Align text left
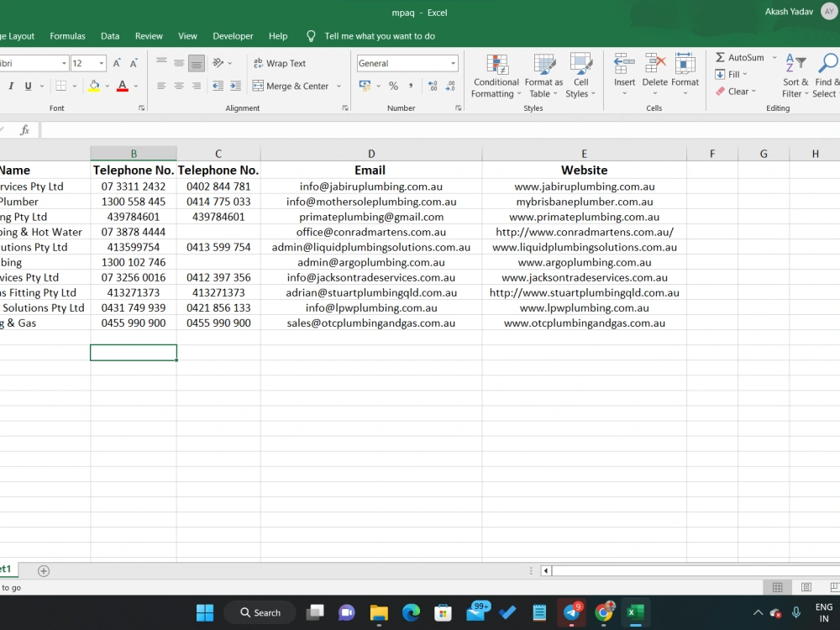Screen dimensions: 840x630 pyautogui.click(x=161, y=86)
